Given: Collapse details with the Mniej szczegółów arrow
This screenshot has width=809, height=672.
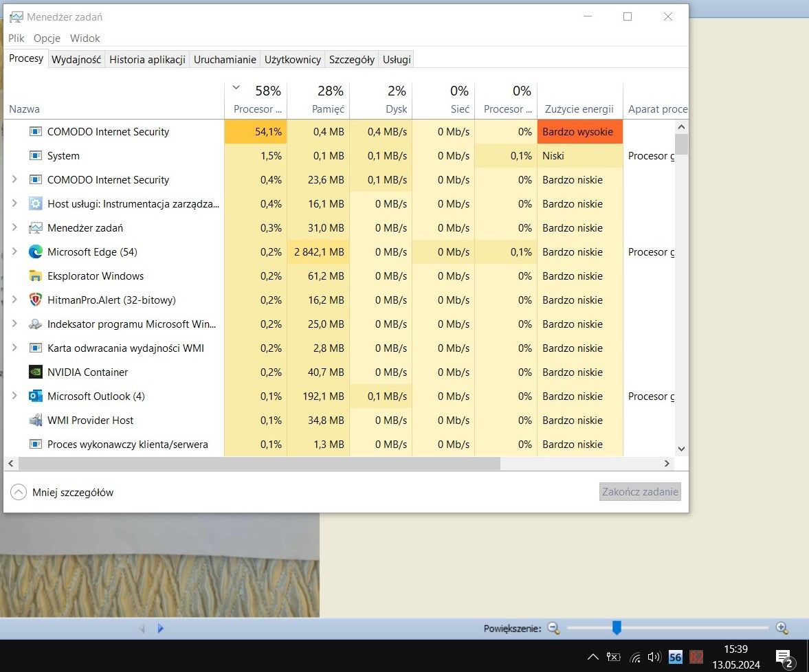Looking at the screenshot, I should tap(19, 492).
